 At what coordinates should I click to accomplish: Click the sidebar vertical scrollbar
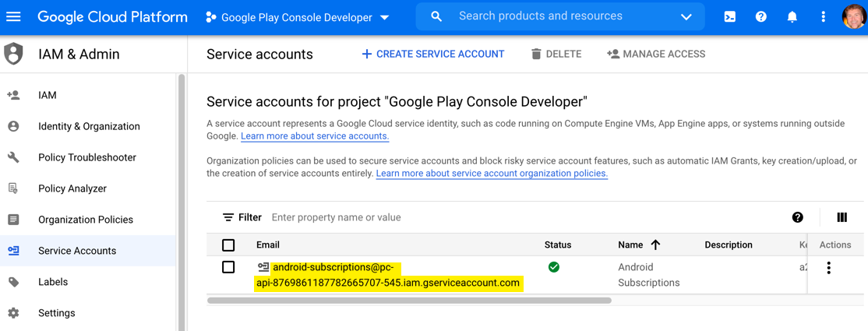tap(181, 202)
